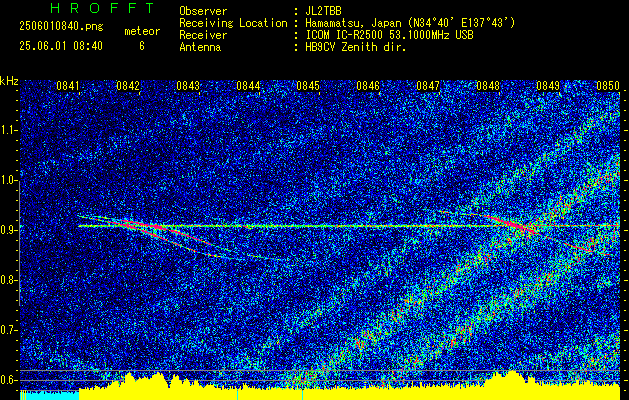Click the HROFFT title text
The image size is (629, 400).
102,8
